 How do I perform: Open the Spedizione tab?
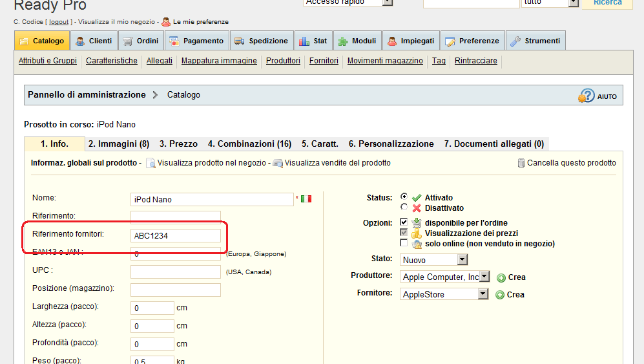coord(262,41)
